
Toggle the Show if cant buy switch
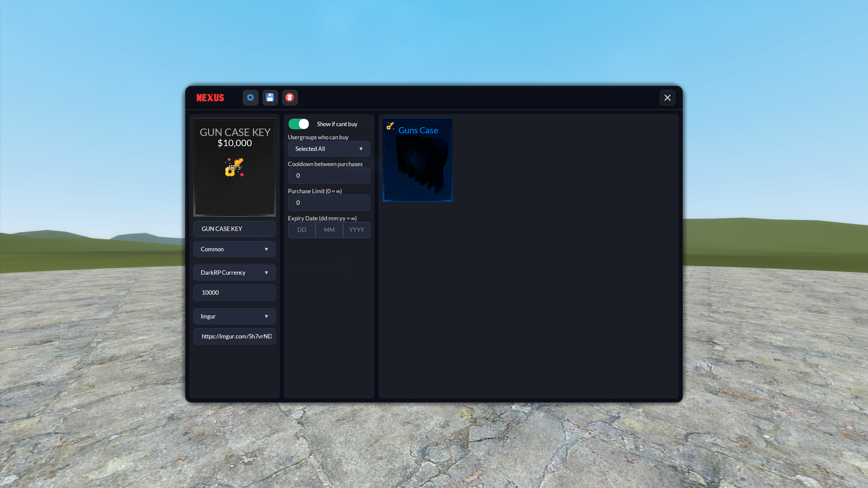pos(298,124)
